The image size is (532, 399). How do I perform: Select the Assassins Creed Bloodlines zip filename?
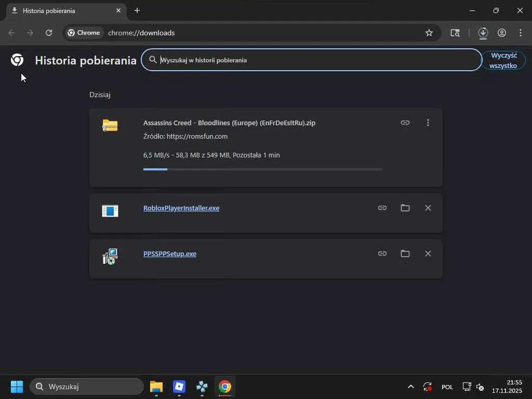pos(229,123)
